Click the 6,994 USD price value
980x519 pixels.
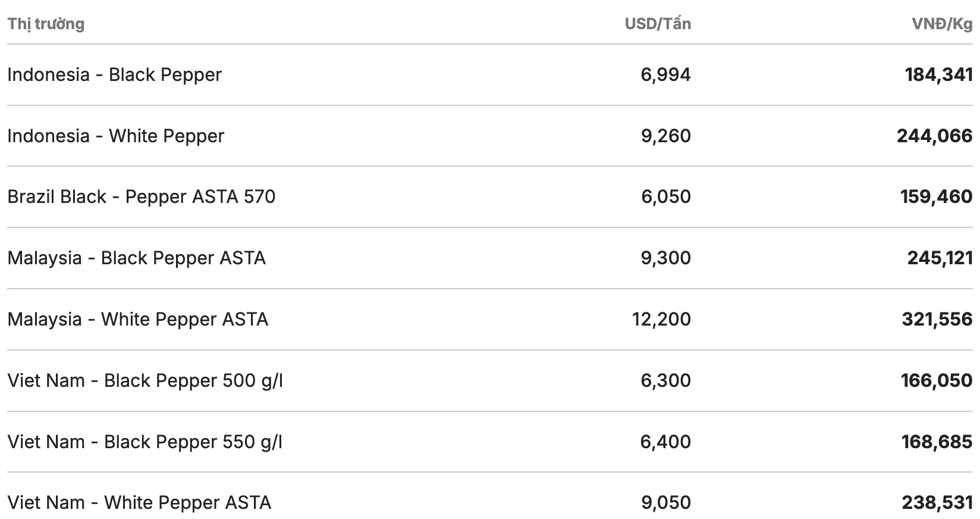[665, 75]
